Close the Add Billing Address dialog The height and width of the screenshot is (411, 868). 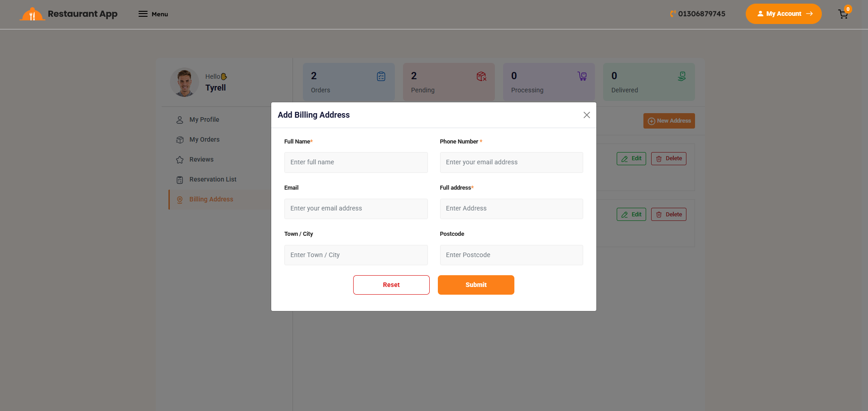pos(586,115)
